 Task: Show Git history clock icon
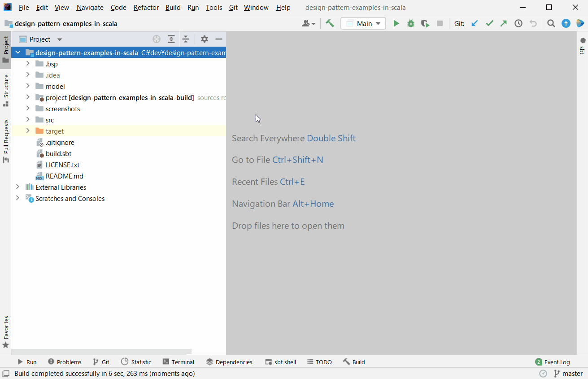(x=518, y=23)
